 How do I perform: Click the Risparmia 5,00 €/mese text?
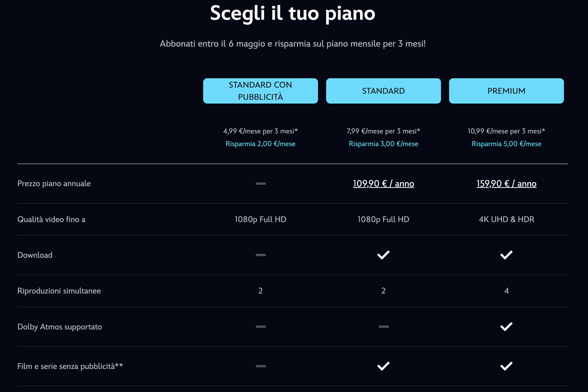click(506, 144)
